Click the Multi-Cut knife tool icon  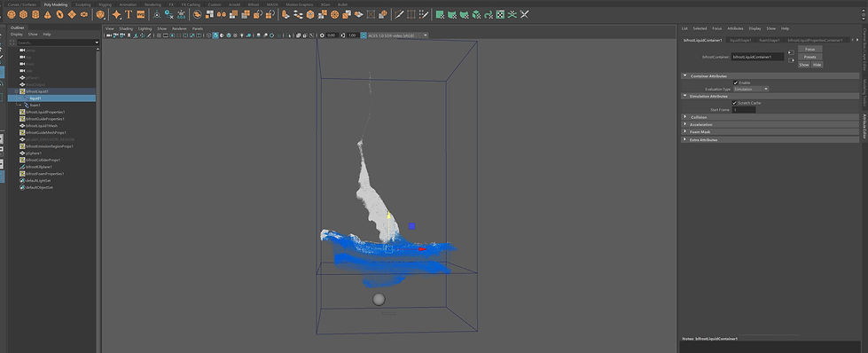(399, 14)
